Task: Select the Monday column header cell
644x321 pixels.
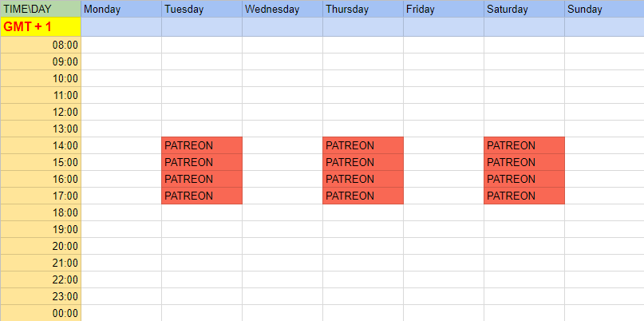Action: pos(121,9)
